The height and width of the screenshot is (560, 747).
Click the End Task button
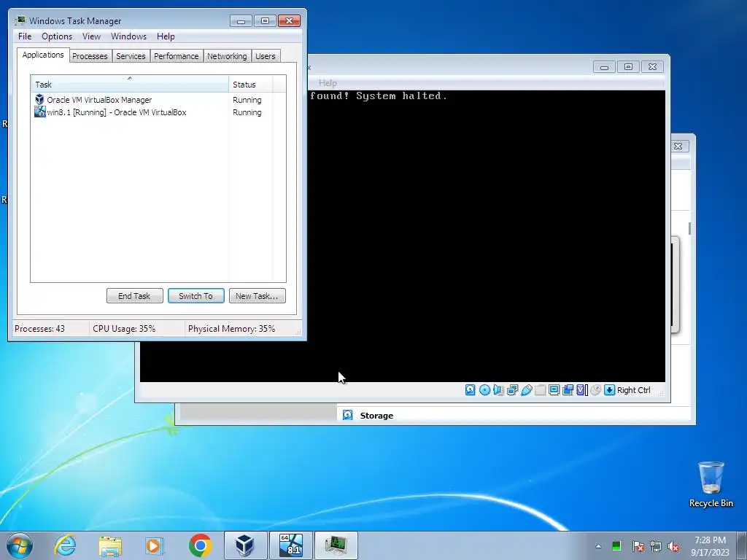[134, 296]
